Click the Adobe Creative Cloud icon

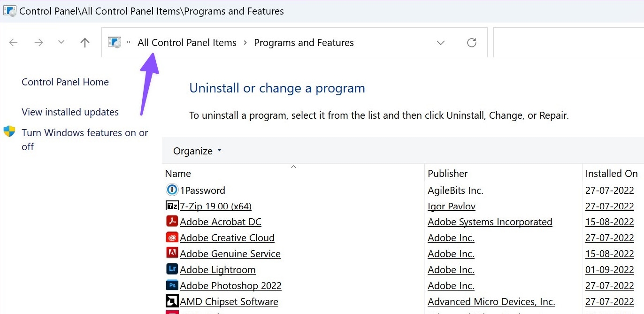click(x=172, y=237)
